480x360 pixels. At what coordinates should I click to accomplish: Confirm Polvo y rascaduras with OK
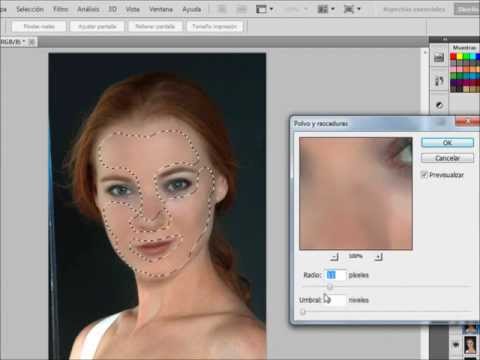coord(447,143)
